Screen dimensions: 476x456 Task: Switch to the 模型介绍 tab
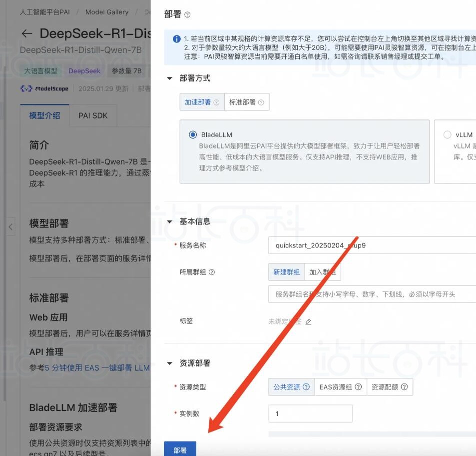pyautogui.click(x=44, y=115)
